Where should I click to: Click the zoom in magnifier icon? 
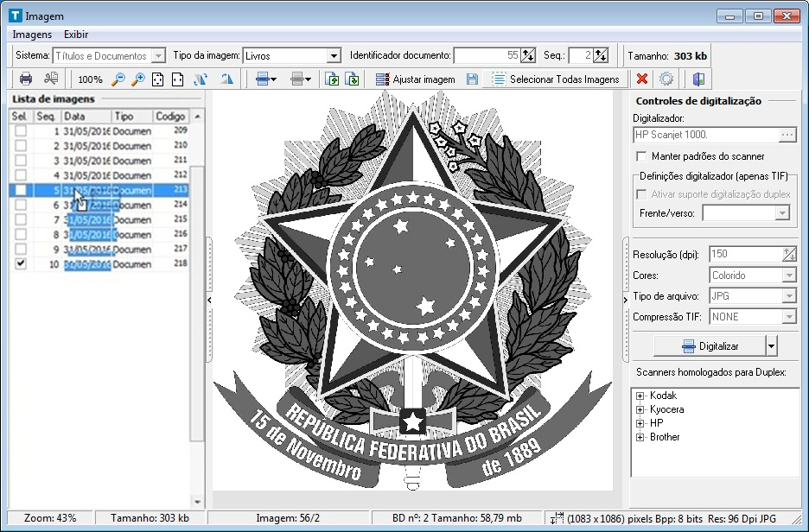(x=137, y=79)
